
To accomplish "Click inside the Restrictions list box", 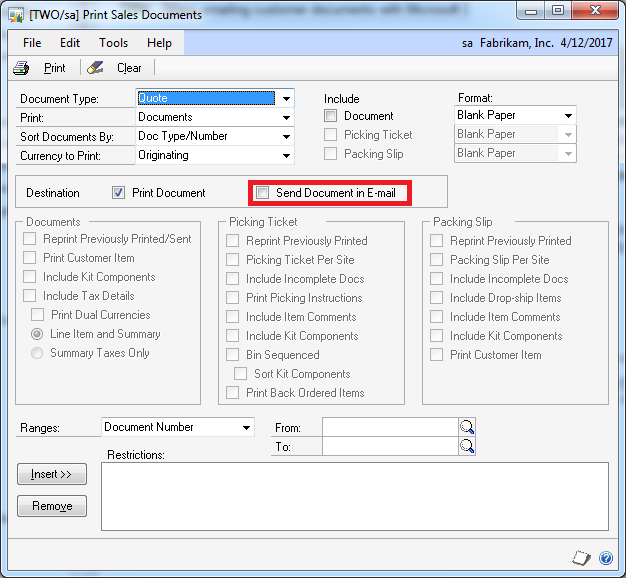I will click(x=355, y=497).
